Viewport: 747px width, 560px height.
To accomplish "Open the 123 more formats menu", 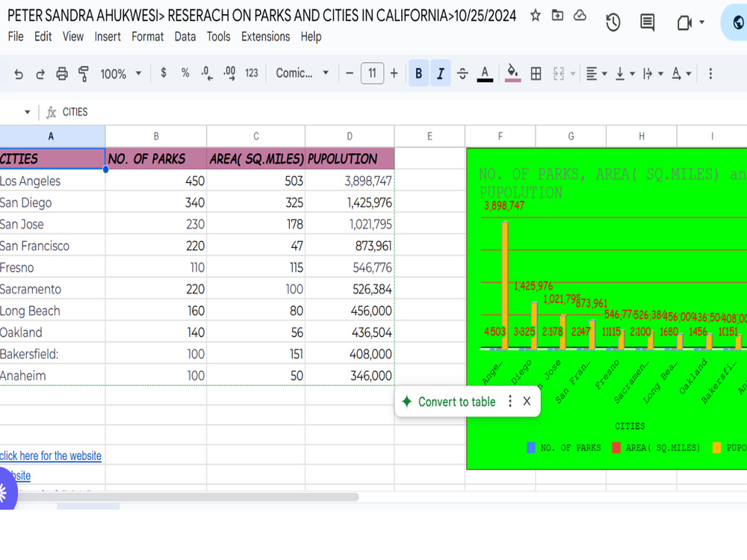I will [x=252, y=73].
